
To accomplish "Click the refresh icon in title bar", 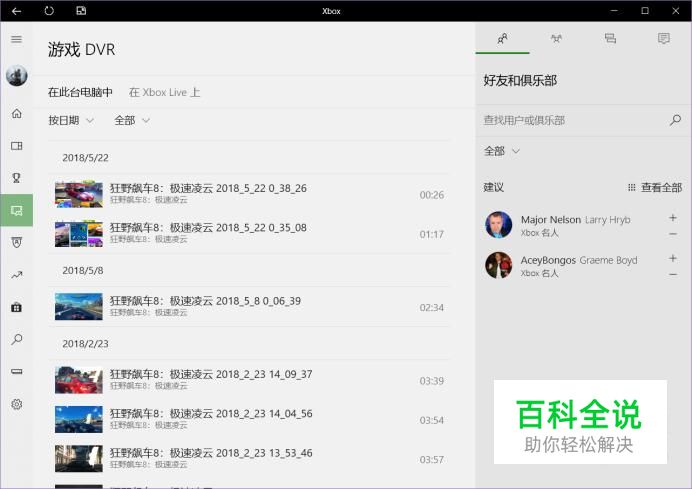I will [49, 11].
